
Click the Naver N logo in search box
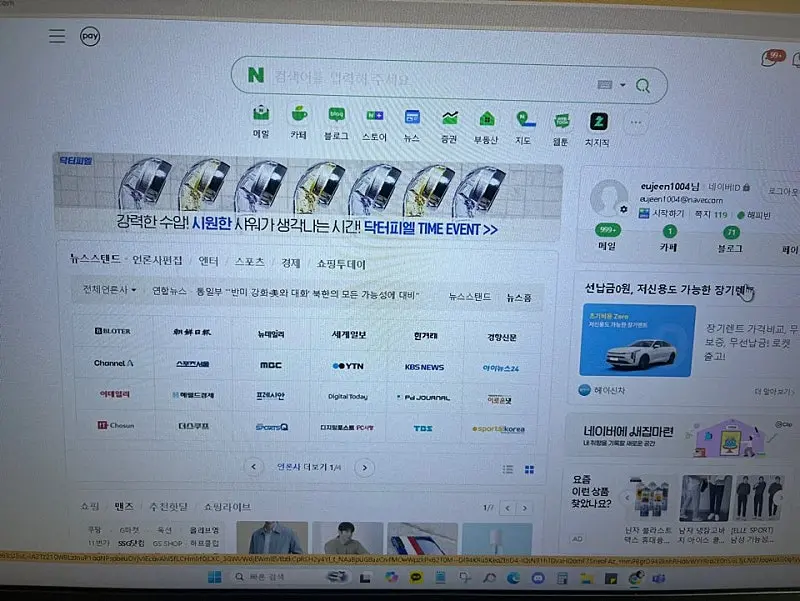[256, 75]
